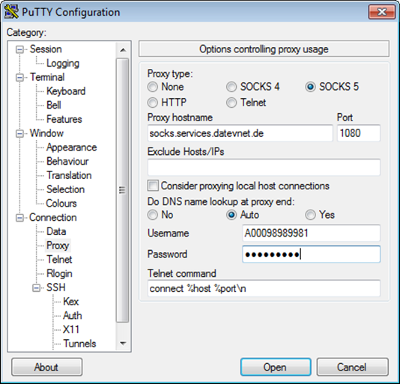Close the PuTTY Configuration window

tap(382, 12)
